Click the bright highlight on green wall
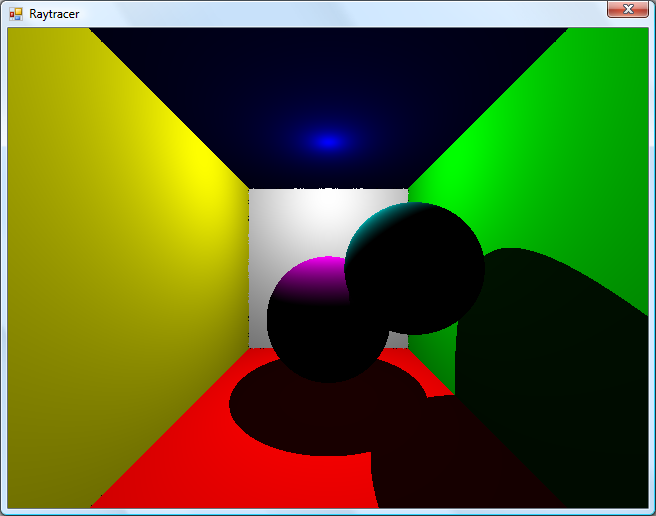The height and width of the screenshot is (516, 656). (x=440, y=175)
